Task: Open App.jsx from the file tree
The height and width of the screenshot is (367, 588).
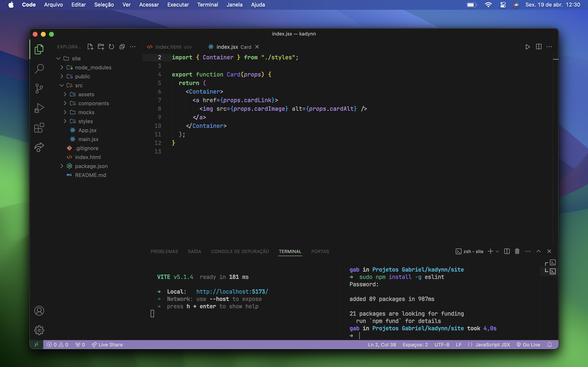Action: [x=87, y=130]
